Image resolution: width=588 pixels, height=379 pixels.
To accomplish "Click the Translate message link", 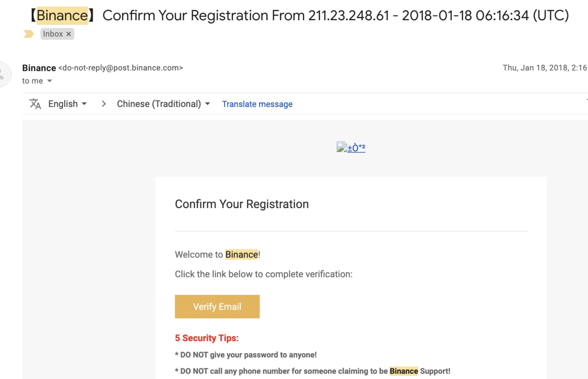I will coord(257,104).
